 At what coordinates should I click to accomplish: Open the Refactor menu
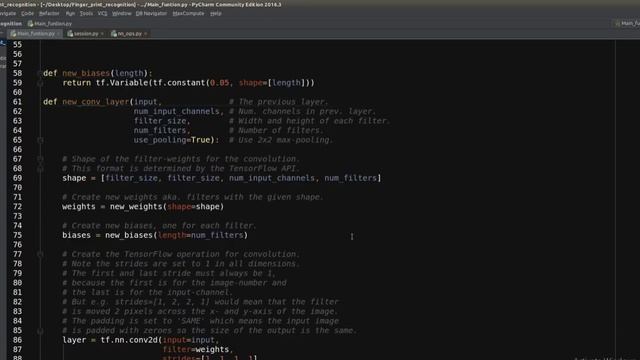[x=49, y=13]
